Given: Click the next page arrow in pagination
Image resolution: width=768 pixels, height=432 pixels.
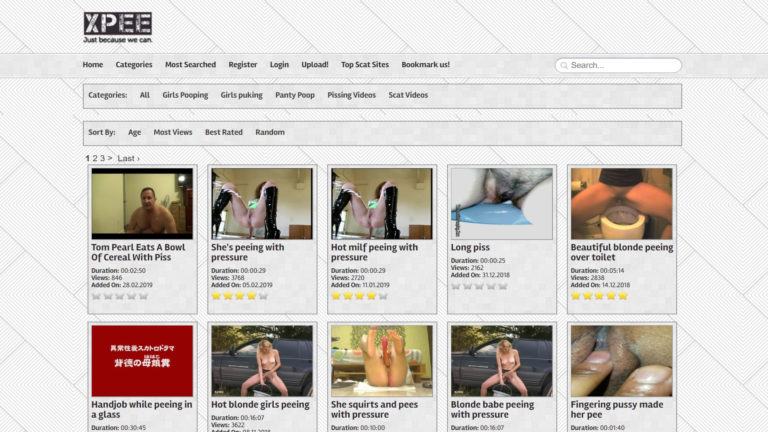Looking at the screenshot, I should point(110,158).
